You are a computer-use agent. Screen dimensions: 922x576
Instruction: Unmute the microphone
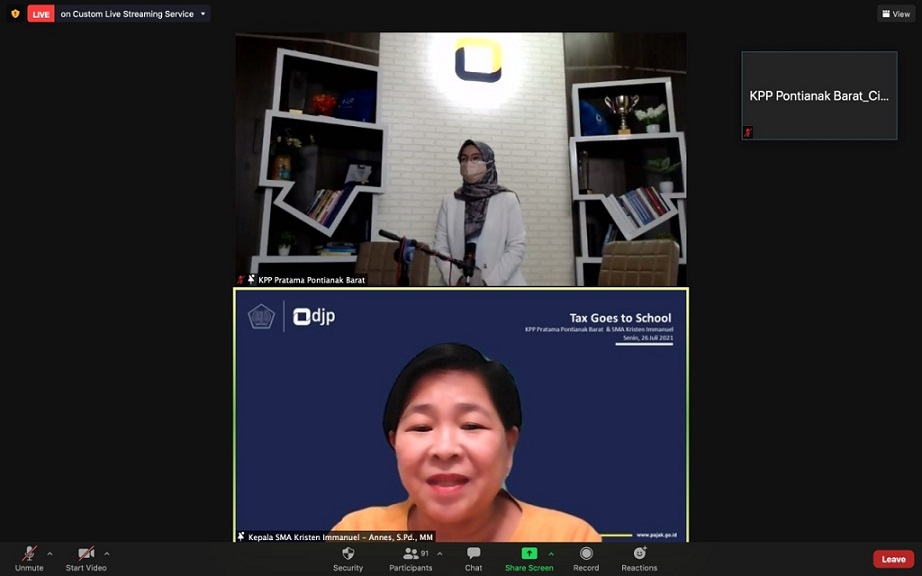pos(29,554)
